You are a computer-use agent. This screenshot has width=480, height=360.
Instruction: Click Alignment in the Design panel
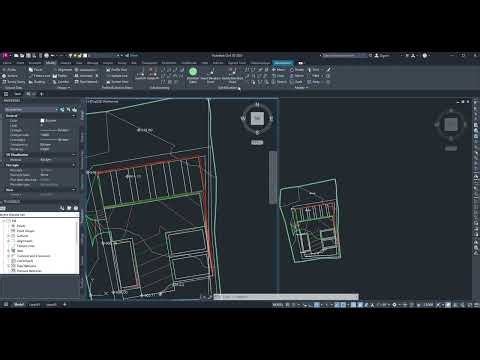tap(62, 70)
